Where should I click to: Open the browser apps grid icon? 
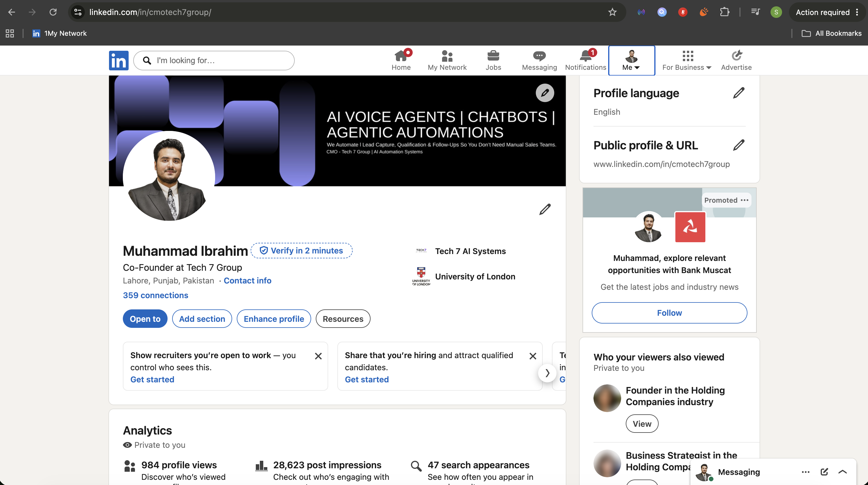(10, 33)
